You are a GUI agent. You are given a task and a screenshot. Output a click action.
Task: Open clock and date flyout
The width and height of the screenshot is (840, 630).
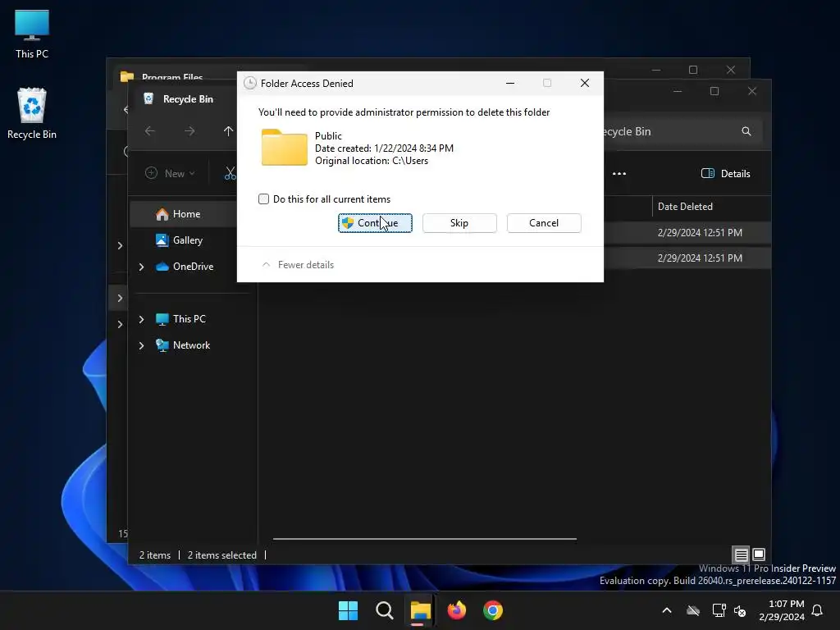[782, 610]
